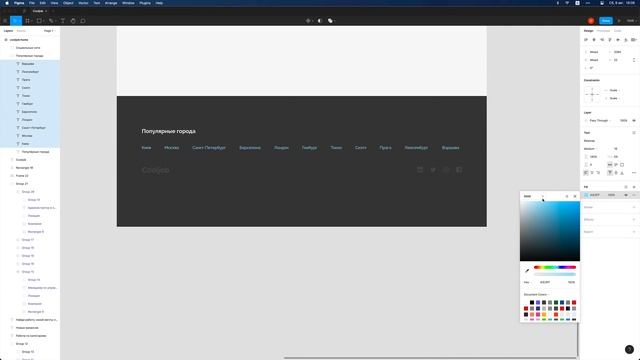Toggle layer visibility eye in Layer section

pyautogui.click(x=634, y=120)
